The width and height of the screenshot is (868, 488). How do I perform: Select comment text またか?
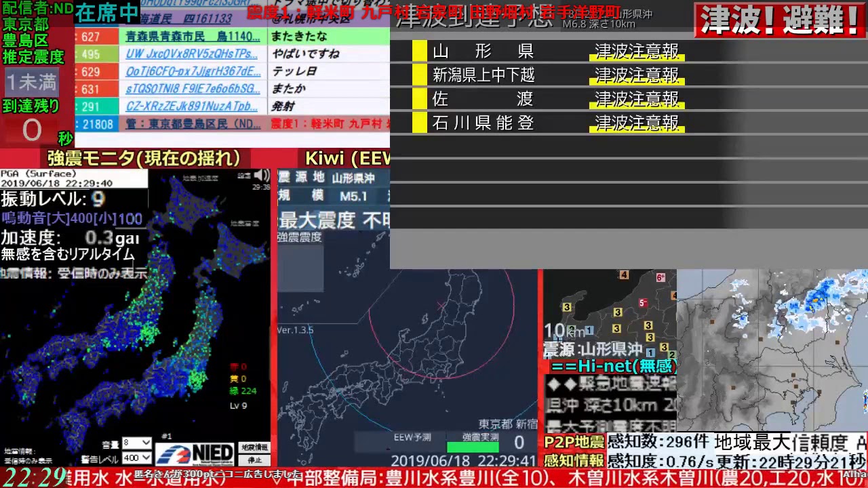tap(288, 89)
